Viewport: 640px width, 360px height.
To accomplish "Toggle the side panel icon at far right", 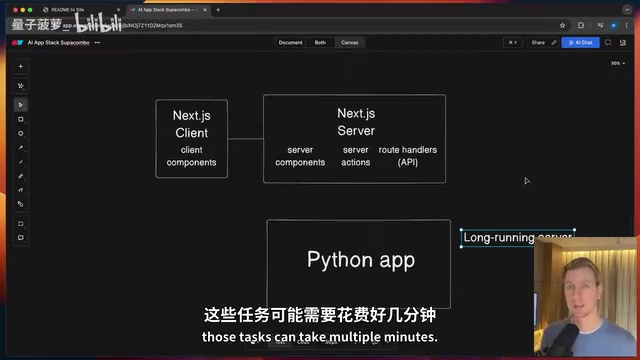I will (622, 42).
